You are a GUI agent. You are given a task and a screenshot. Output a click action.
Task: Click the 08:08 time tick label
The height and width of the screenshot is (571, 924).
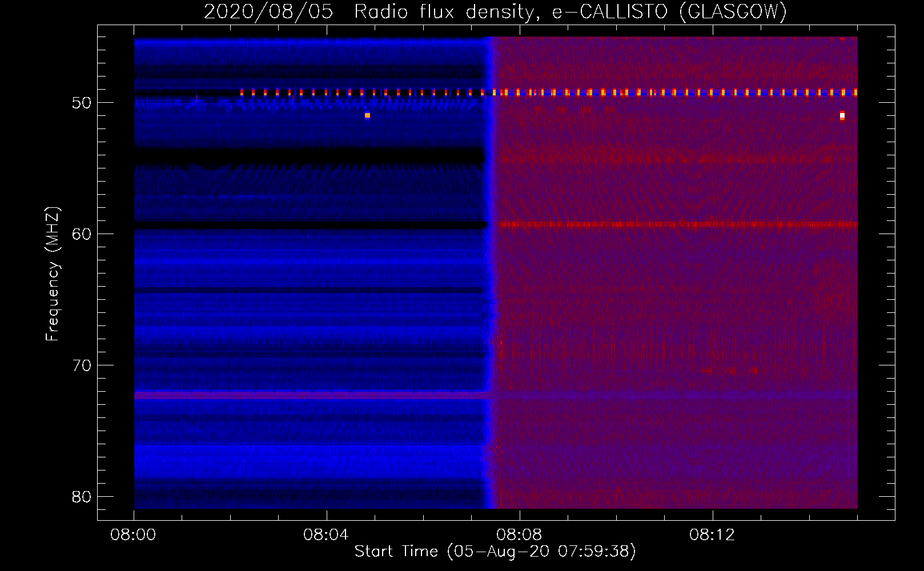(x=519, y=535)
